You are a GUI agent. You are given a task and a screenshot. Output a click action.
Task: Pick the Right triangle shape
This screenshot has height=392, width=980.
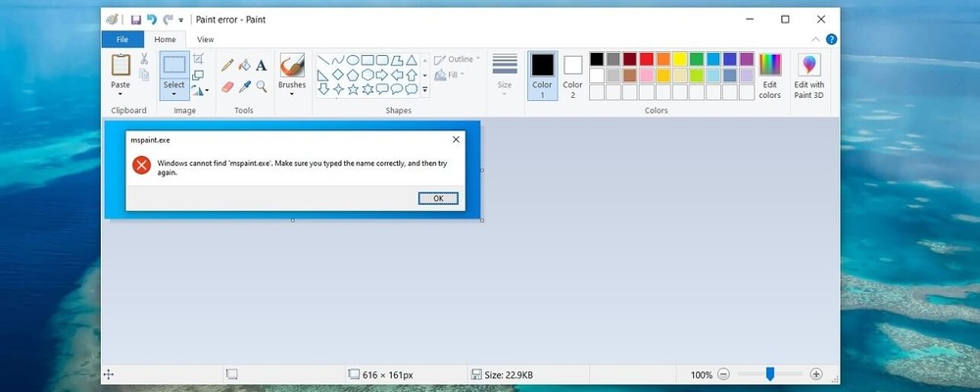(323, 74)
